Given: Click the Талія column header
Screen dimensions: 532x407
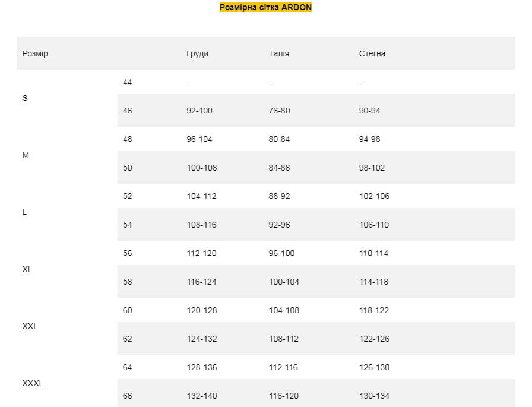Looking at the screenshot, I should coord(279,53).
